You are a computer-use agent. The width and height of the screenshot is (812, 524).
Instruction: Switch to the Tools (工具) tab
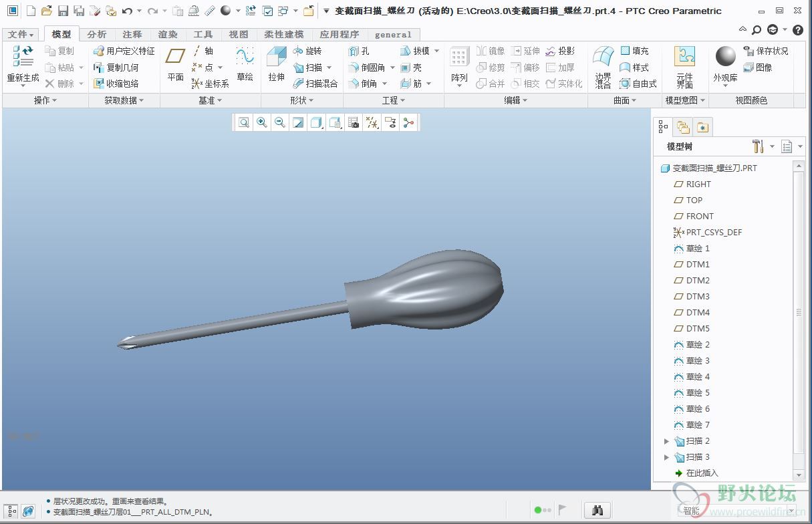tap(203, 34)
